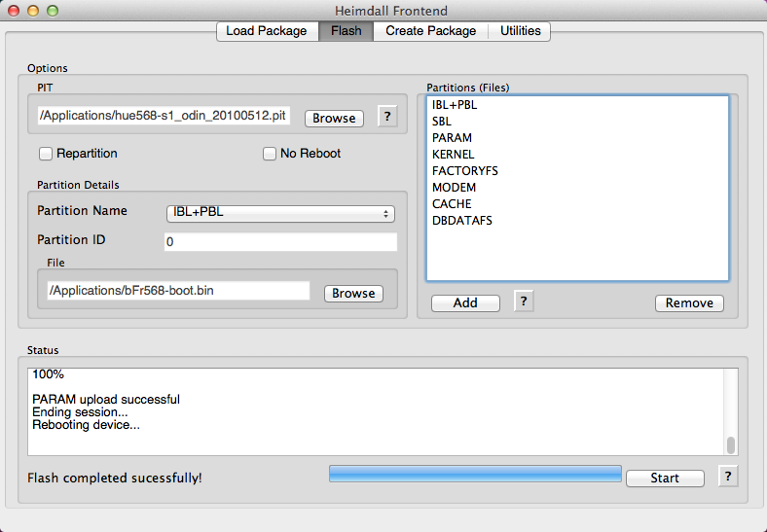Remove the selected partition

coord(689,303)
